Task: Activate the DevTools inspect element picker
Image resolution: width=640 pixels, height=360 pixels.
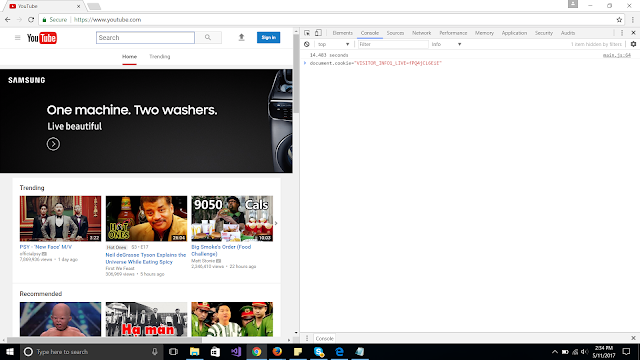Action: click(307, 33)
